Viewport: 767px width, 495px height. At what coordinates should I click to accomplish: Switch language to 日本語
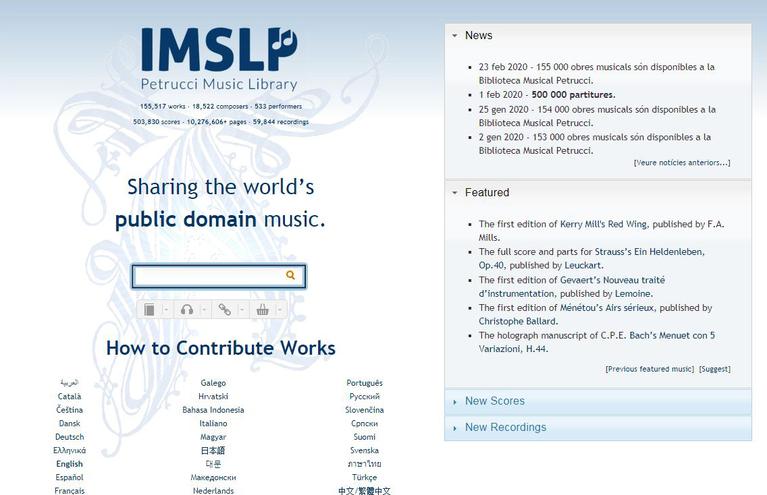coord(213,450)
